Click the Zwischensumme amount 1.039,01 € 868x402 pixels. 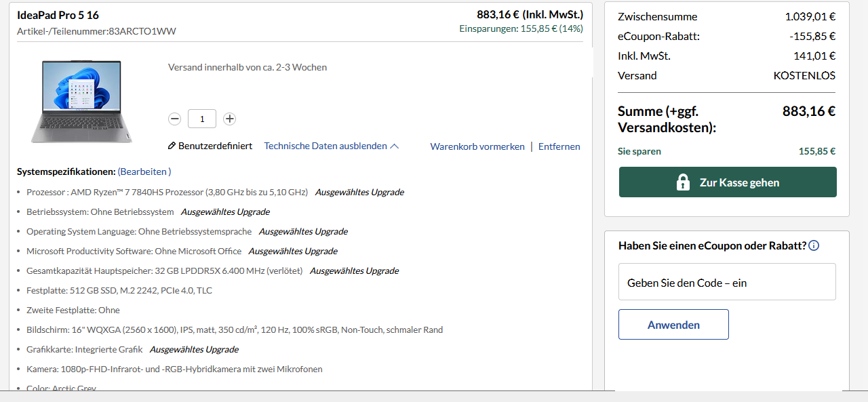810,17
